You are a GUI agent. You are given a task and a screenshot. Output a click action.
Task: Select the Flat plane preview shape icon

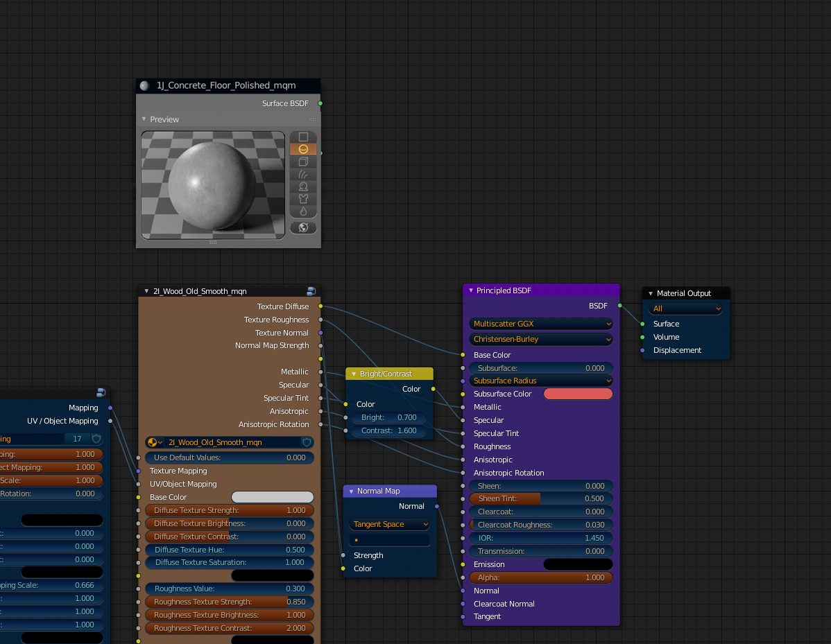(303, 137)
